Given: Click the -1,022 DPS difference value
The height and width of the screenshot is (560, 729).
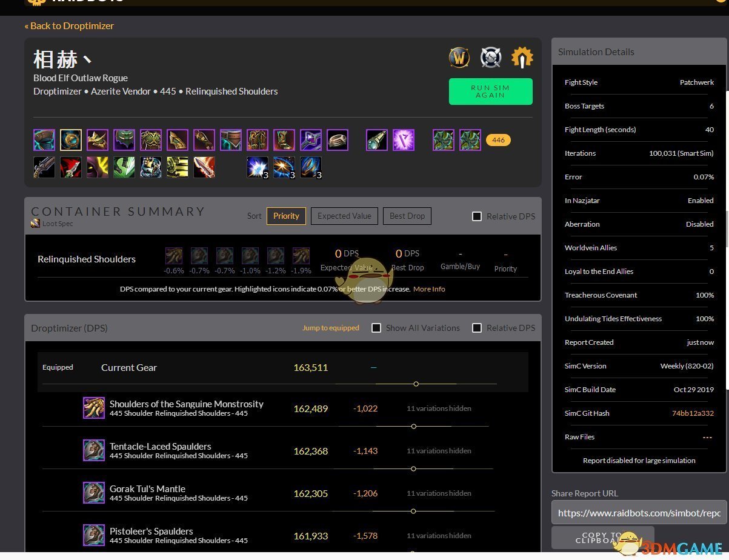Looking at the screenshot, I should click(x=365, y=408).
